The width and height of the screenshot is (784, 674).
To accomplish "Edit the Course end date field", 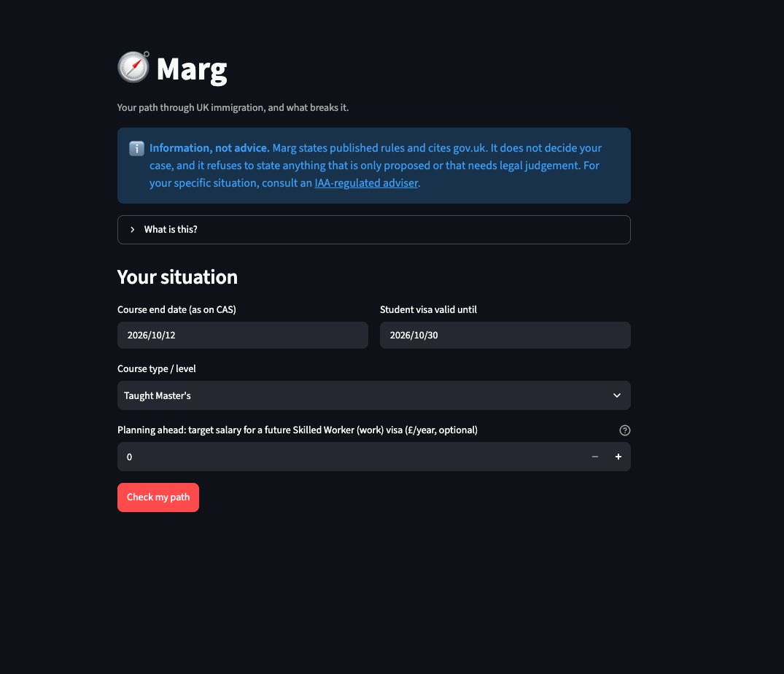I will [243, 335].
